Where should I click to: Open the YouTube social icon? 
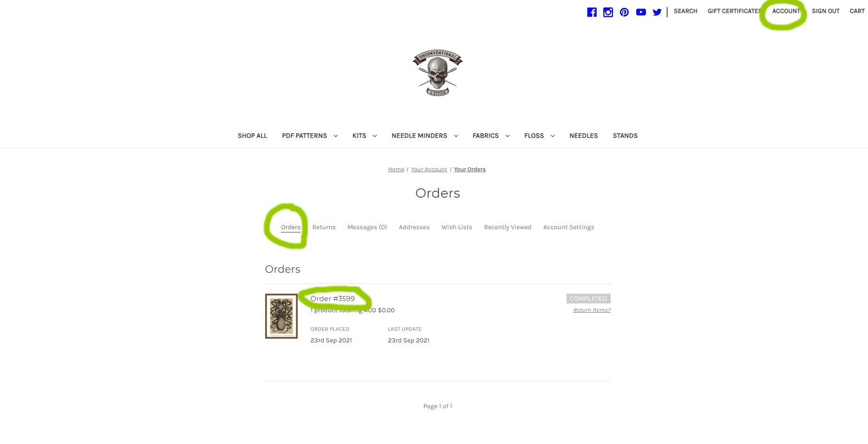pos(641,12)
